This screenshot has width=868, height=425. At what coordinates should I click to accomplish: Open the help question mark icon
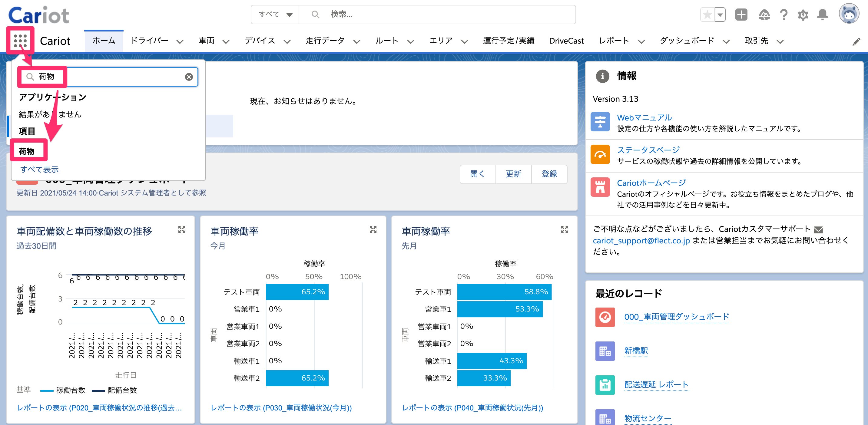[x=784, y=15]
